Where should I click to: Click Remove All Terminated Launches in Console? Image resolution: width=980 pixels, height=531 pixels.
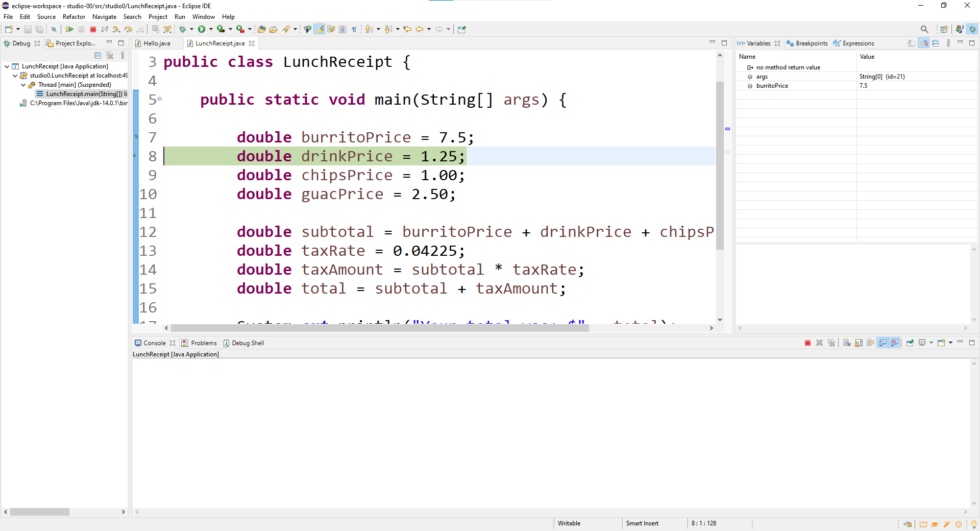click(831, 343)
